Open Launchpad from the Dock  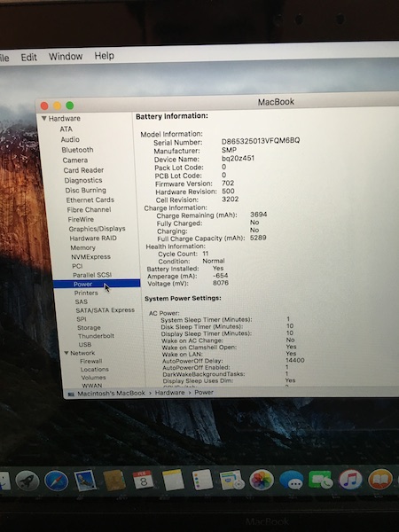tap(27, 481)
